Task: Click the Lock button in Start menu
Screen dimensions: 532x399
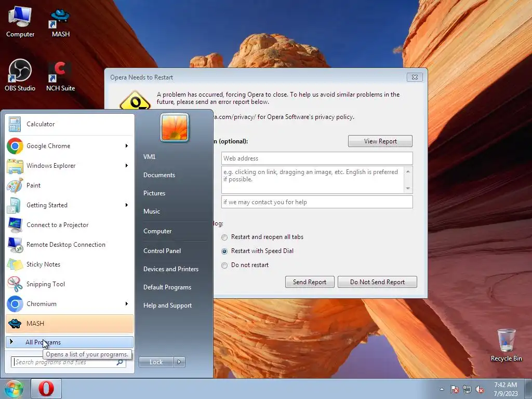Action: click(x=156, y=362)
